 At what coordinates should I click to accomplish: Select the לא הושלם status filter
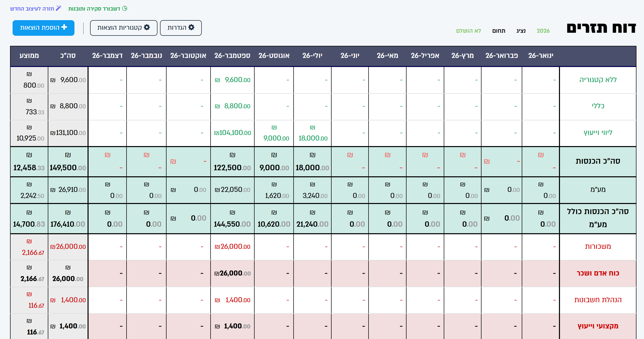tap(469, 31)
